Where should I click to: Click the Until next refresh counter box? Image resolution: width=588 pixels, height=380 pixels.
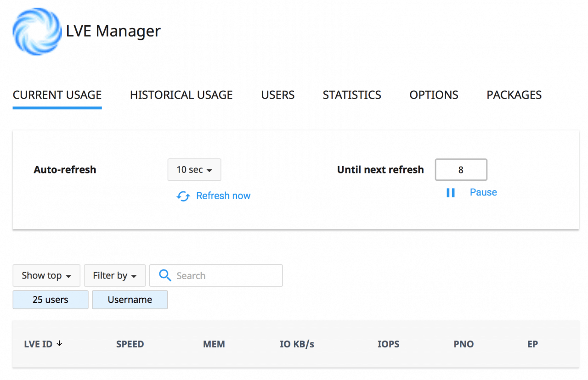coord(461,170)
